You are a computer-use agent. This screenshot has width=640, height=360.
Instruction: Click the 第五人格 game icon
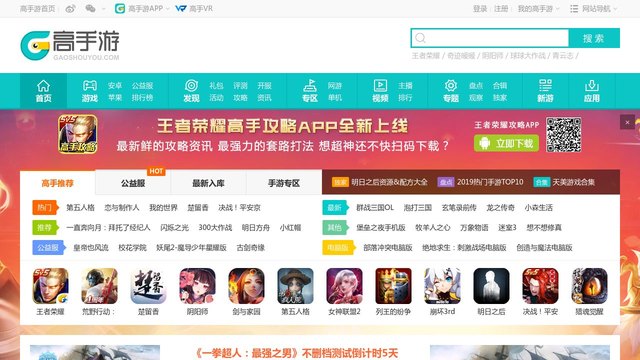(x=296, y=286)
